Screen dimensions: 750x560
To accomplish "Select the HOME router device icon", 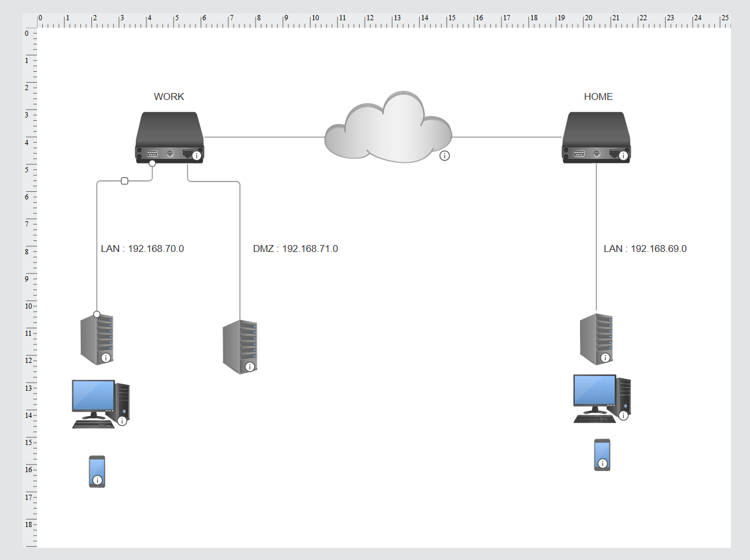I will click(596, 138).
